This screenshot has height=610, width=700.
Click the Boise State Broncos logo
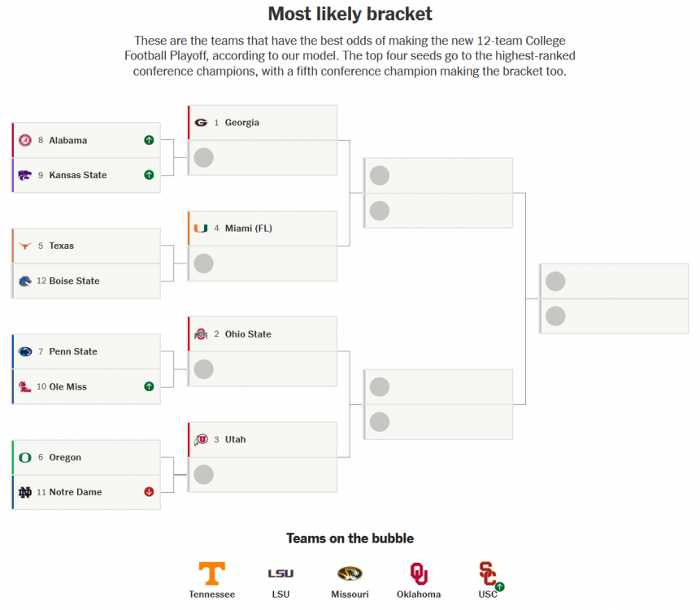click(x=25, y=281)
